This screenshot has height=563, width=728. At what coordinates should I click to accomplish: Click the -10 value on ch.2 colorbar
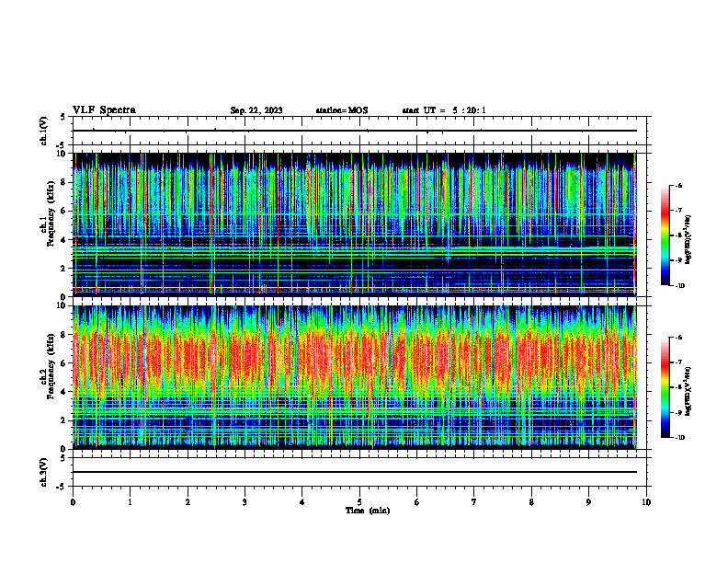[x=680, y=438]
